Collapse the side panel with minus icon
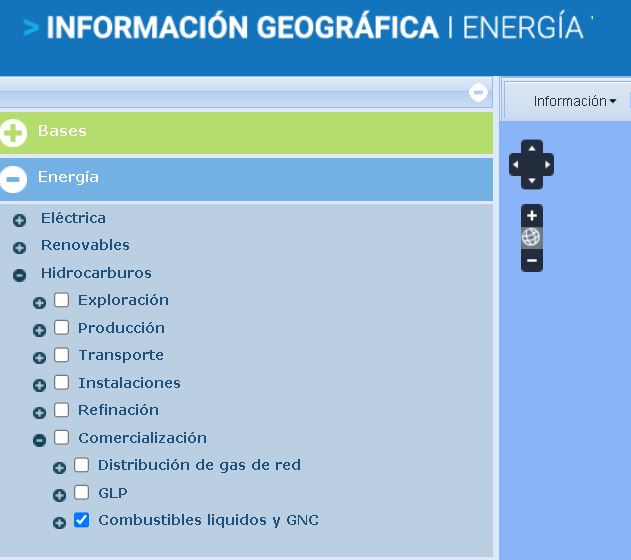Image resolution: width=631 pixels, height=560 pixels. (x=479, y=93)
